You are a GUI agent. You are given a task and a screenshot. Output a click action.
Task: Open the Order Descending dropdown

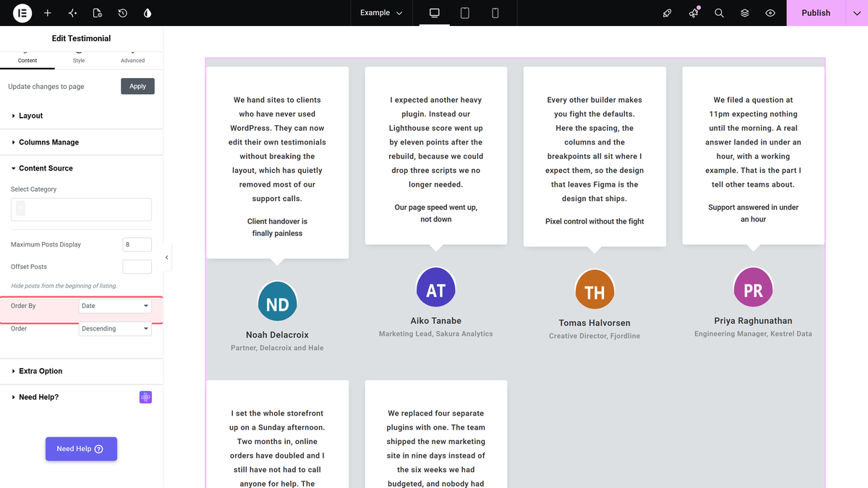pyautogui.click(x=115, y=328)
